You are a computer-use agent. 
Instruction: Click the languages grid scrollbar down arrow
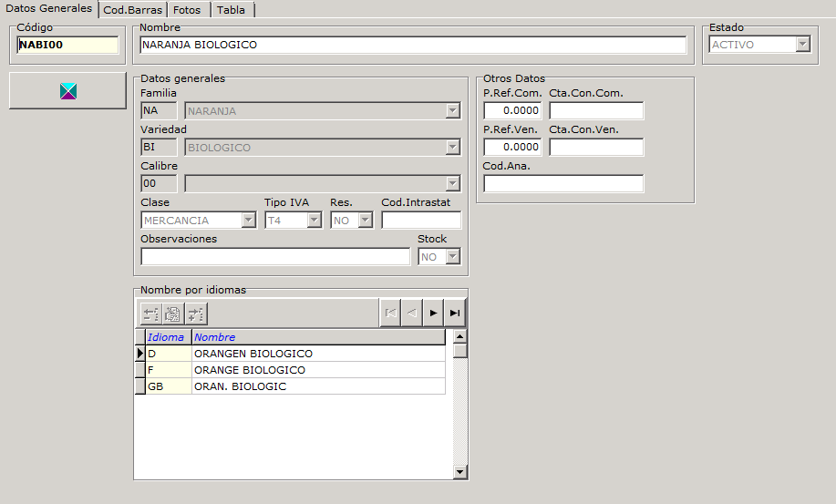coord(460,472)
